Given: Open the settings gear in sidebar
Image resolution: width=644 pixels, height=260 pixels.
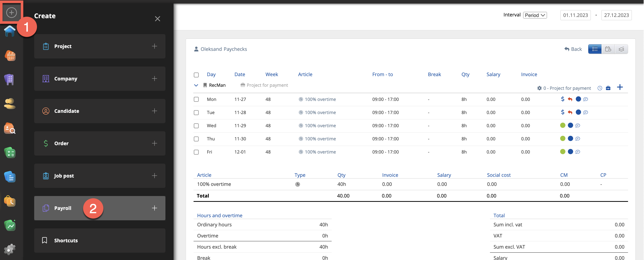Looking at the screenshot, I should 10,249.
